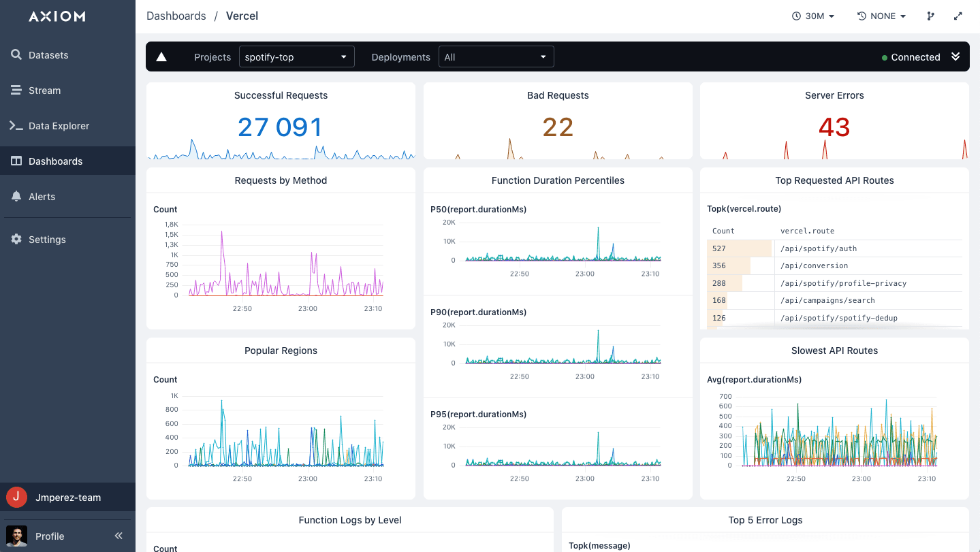Select Dashboards in the sidebar
The height and width of the screenshot is (552, 980).
(x=67, y=161)
